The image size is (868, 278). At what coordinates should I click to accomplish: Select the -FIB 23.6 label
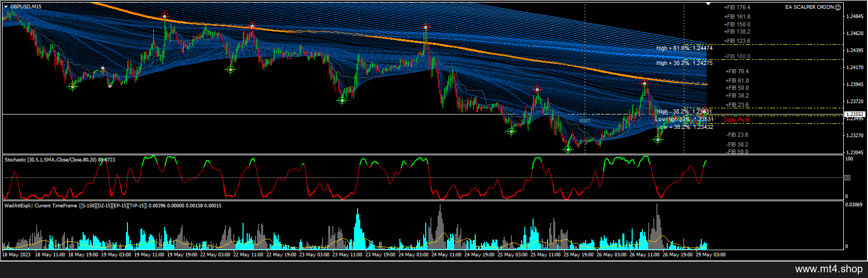click(737, 135)
